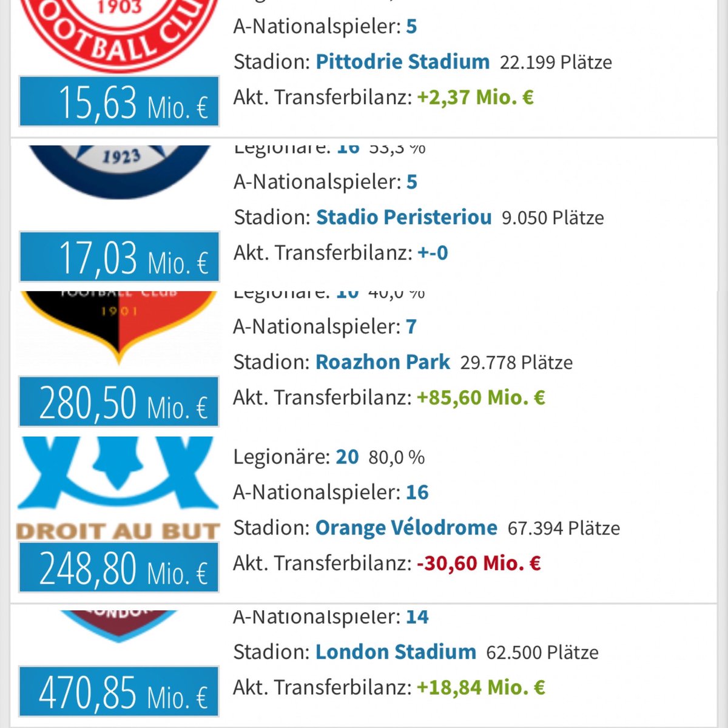
Task: Open the Roazhon Park stadium link
Action: (x=383, y=362)
